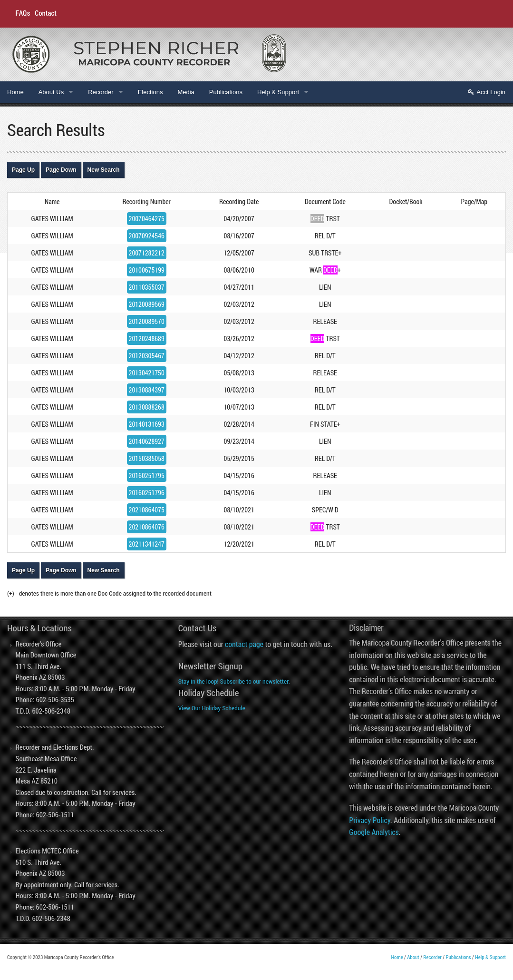This screenshot has width=513, height=980.
Task: Click the Page/Map column header
Action: pyautogui.click(x=474, y=202)
